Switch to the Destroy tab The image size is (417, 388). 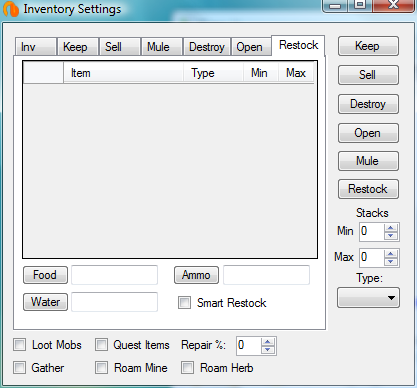[207, 47]
